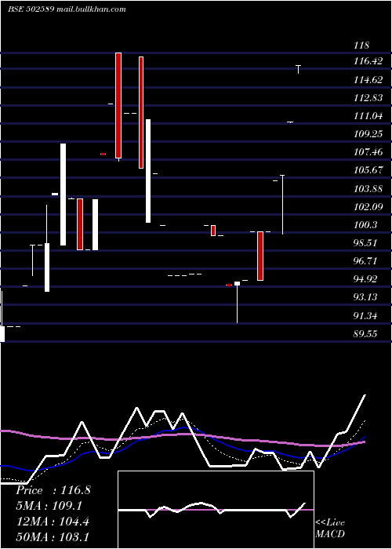Click the 93.13 price axis label

(x=365, y=297)
